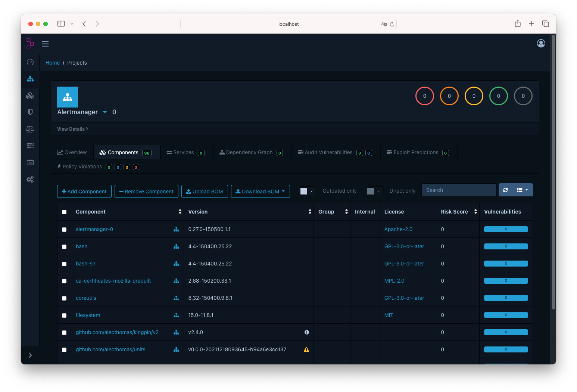Follow Home breadcrumb link

click(53, 63)
